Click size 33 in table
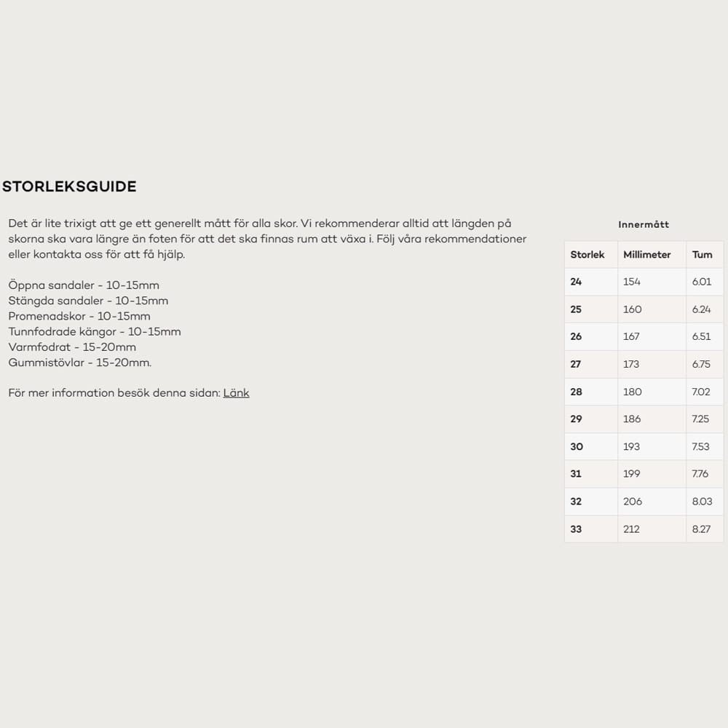The width and height of the screenshot is (728, 728). (577, 529)
